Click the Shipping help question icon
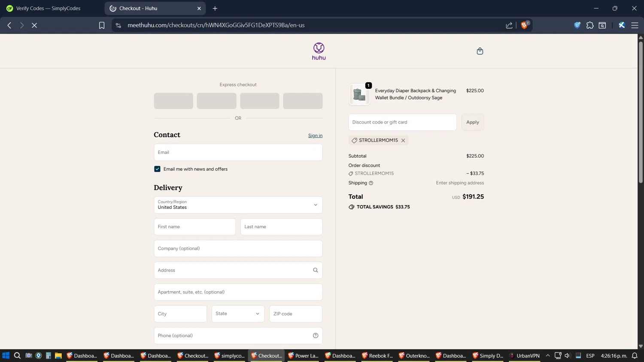Image resolution: width=644 pixels, height=362 pixels. (x=371, y=183)
